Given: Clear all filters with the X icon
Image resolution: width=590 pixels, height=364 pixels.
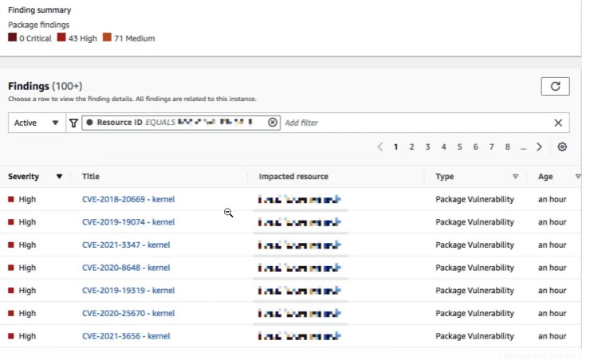Looking at the screenshot, I should click(x=558, y=123).
